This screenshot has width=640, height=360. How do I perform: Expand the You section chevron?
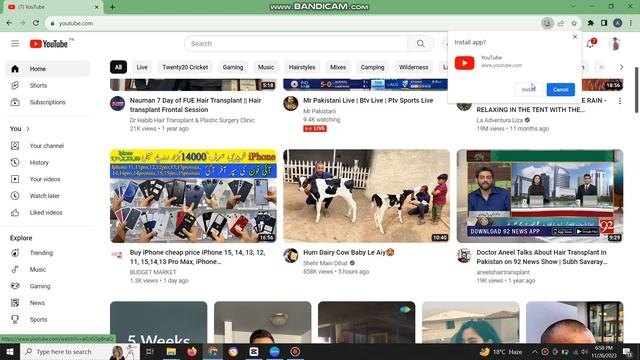pos(28,129)
